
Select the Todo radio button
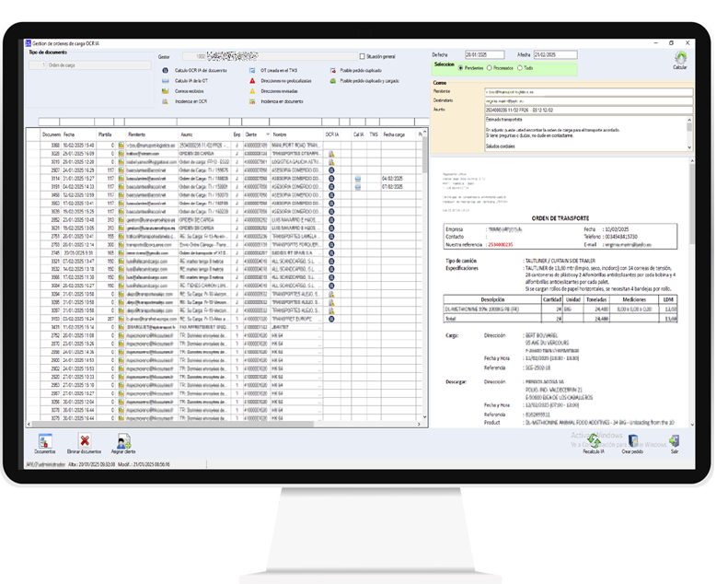tap(519, 67)
